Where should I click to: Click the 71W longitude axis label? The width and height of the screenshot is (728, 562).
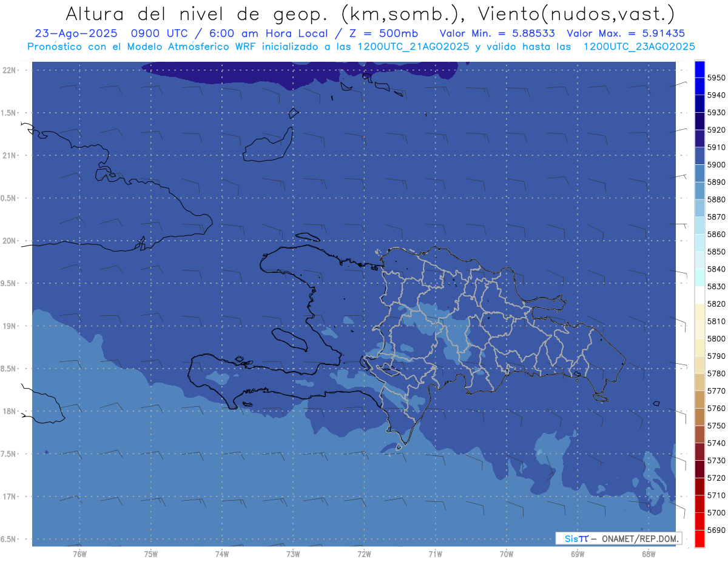[435, 554]
